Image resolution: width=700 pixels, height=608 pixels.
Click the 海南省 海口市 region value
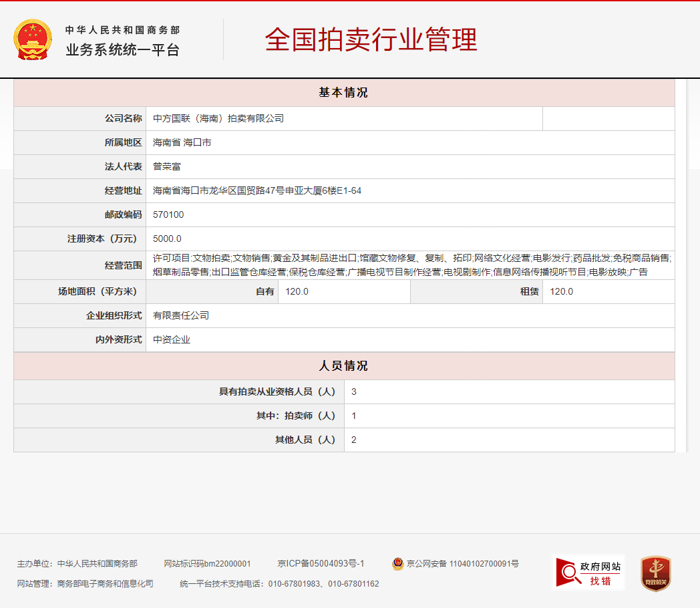tap(182, 143)
